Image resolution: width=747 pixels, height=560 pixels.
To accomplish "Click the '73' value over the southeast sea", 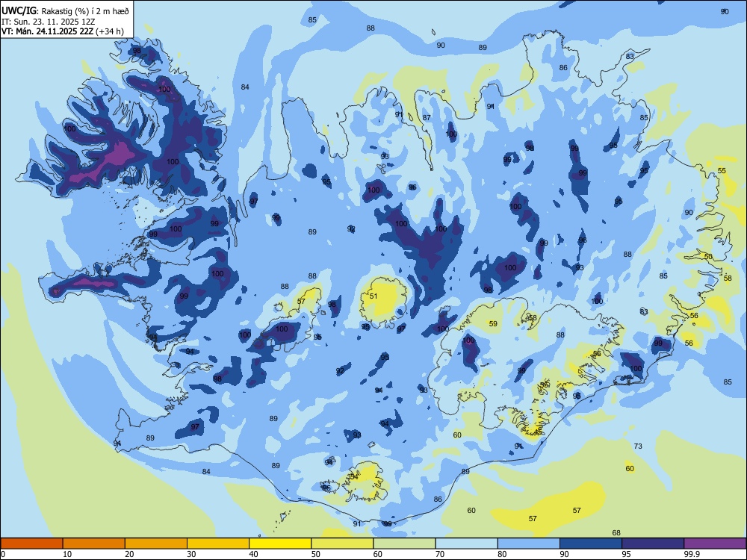I will point(638,447).
